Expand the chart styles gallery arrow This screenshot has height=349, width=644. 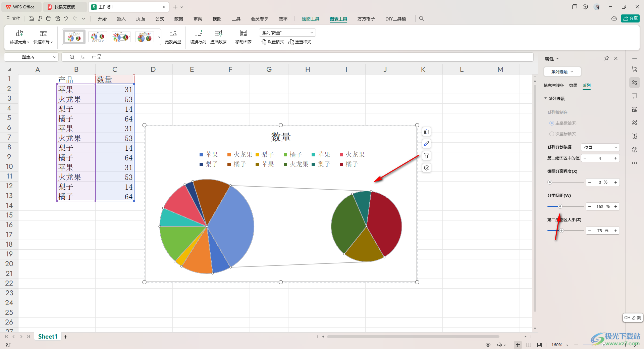pos(159,37)
